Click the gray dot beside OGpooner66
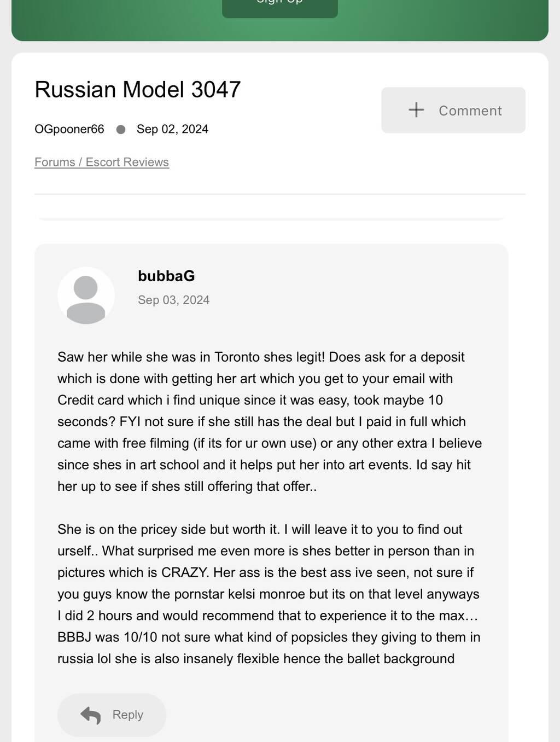The image size is (560, 742). pos(121,130)
